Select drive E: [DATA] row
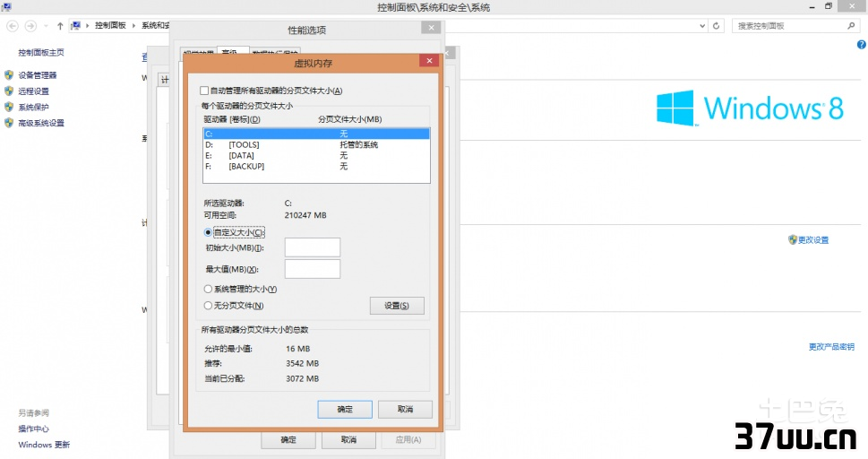 click(316, 156)
